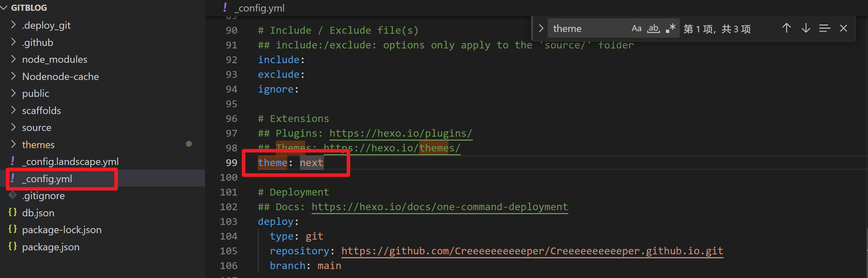Open package.json file
Viewport: 868px width, 278px height.
(x=51, y=247)
